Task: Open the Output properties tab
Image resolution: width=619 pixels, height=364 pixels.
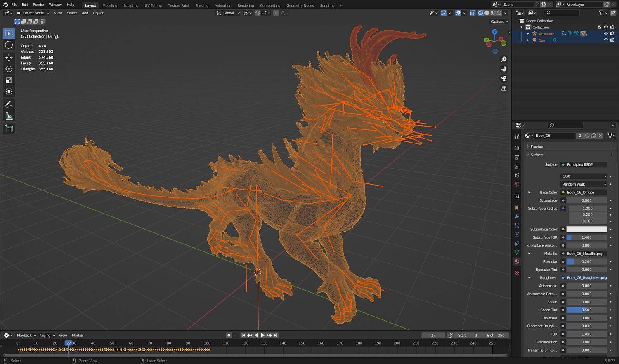Action: coord(517,157)
